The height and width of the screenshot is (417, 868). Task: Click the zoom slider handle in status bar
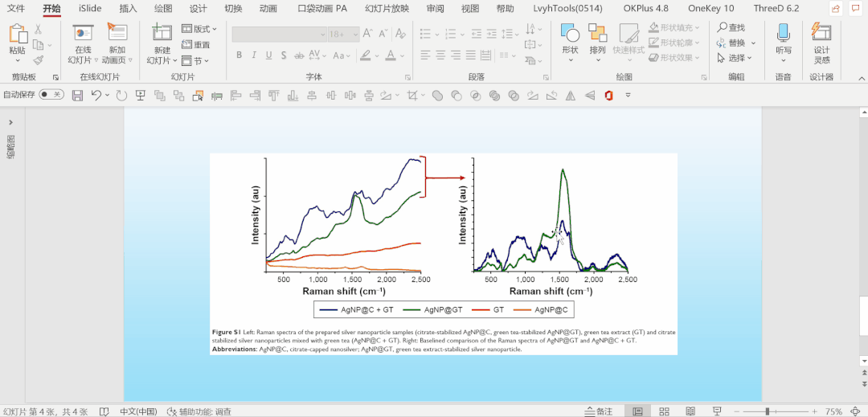(768, 411)
